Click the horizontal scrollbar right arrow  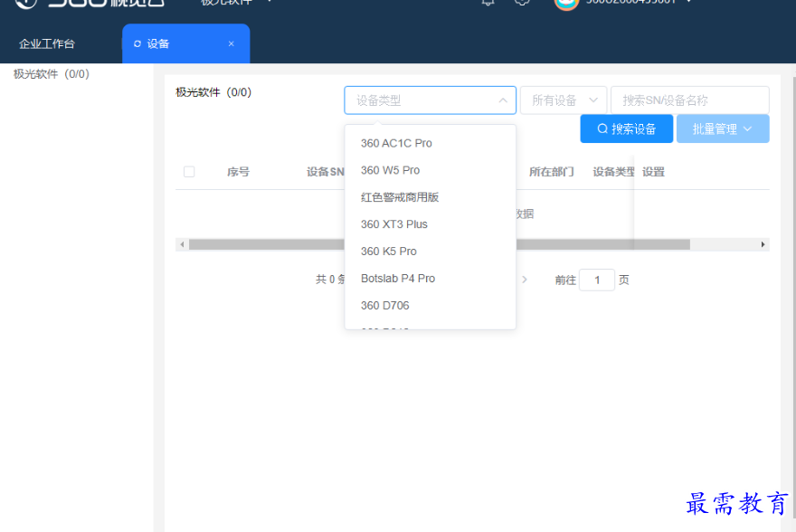tap(763, 244)
